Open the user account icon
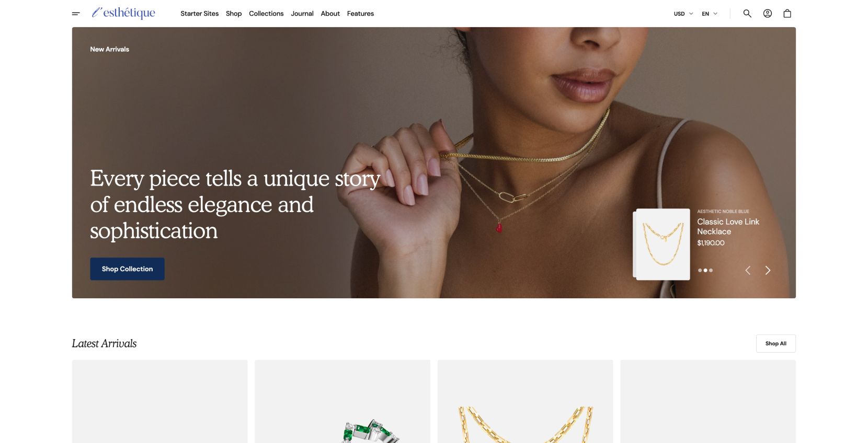Image resolution: width=868 pixels, height=443 pixels. tap(768, 14)
